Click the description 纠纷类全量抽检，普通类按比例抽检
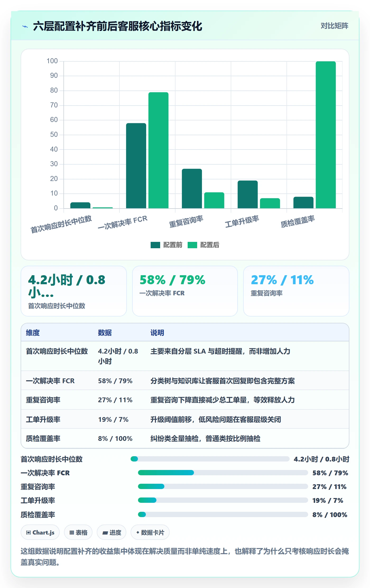The width and height of the screenshot is (370, 588). [205, 438]
